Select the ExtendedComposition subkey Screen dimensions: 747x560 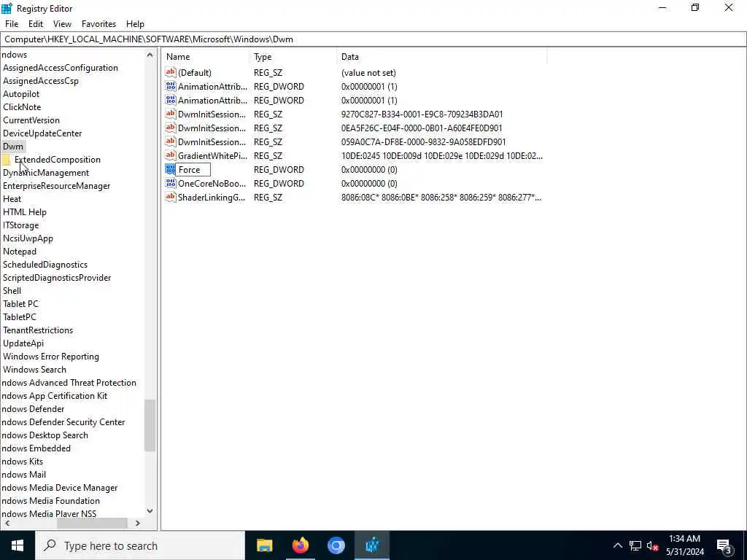tap(58, 160)
